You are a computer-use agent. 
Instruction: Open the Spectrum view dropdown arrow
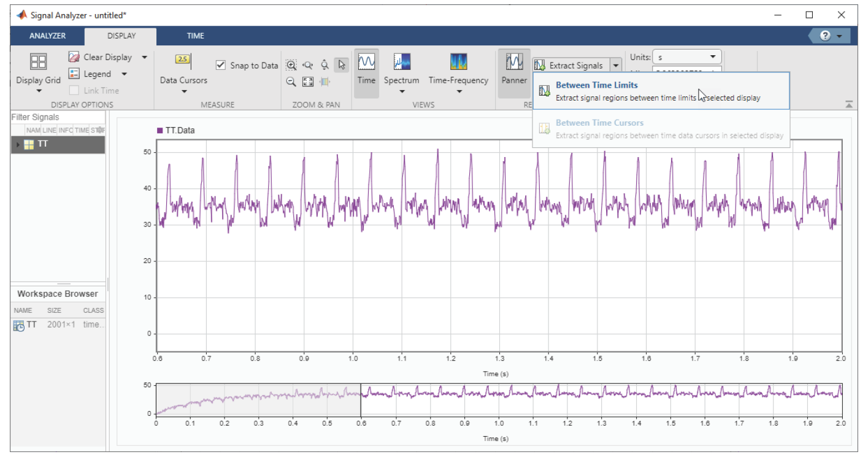402,92
